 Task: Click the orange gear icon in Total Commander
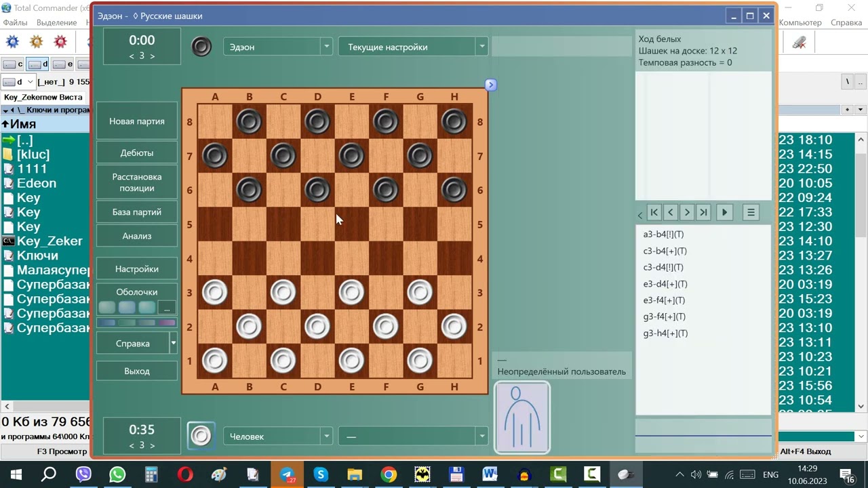37,42
